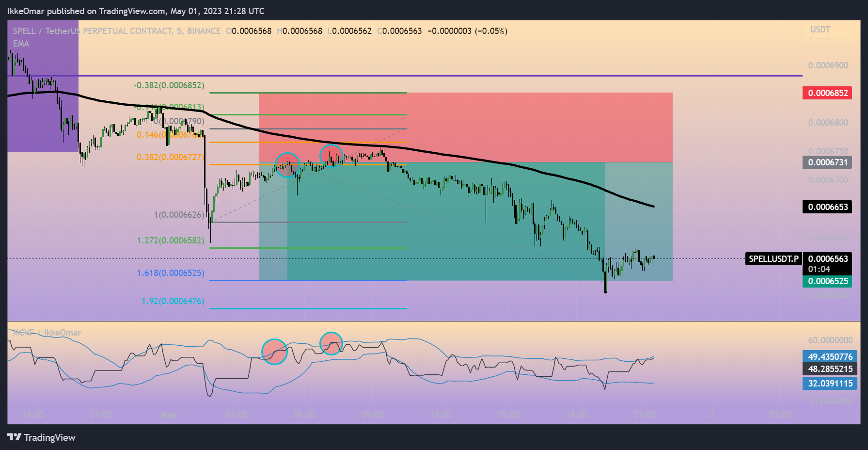Select first red-filled circle on MCVF indicator

(274, 352)
